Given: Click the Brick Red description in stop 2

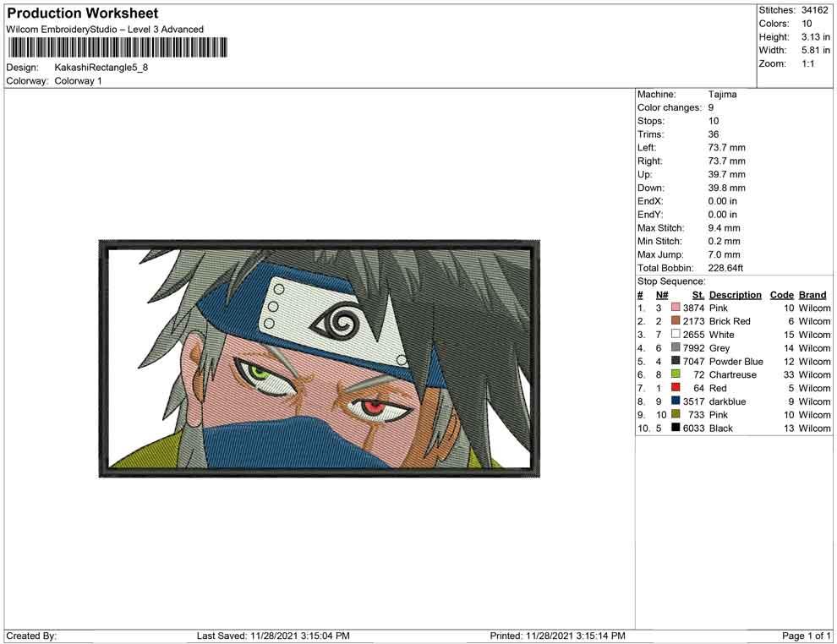Looking at the screenshot, I should click(x=730, y=321).
